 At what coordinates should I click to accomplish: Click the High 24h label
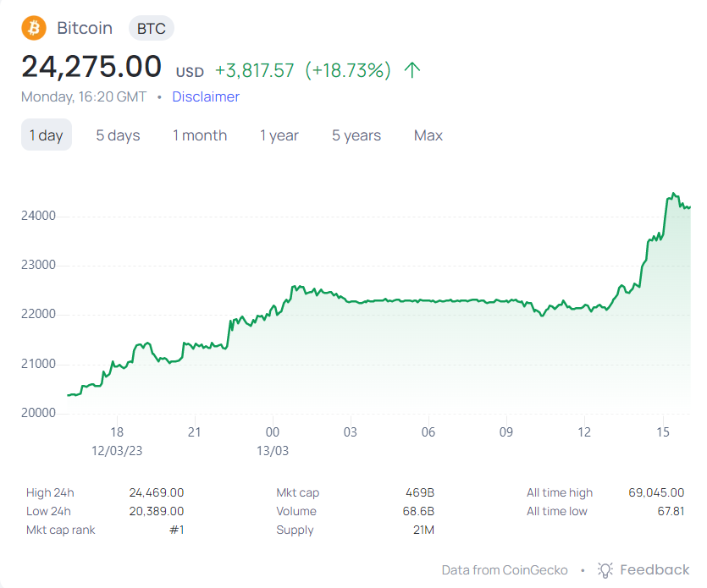(50, 492)
